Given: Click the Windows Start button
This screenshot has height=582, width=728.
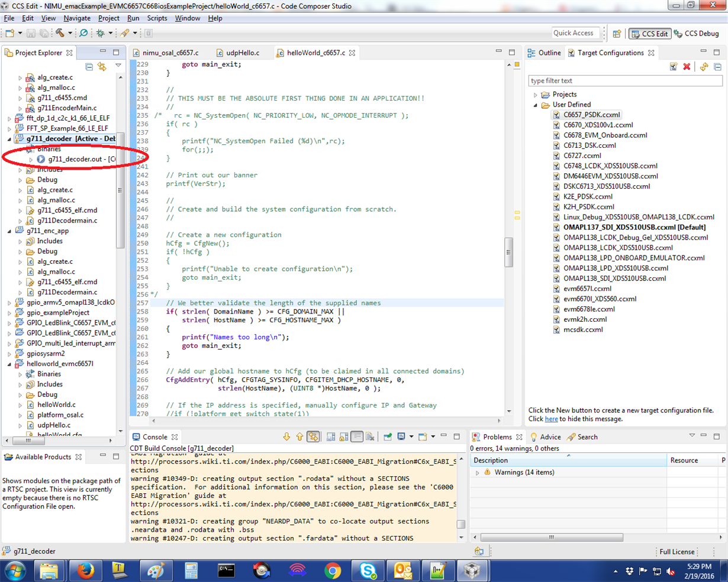Looking at the screenshot, I should click(14, 571).
